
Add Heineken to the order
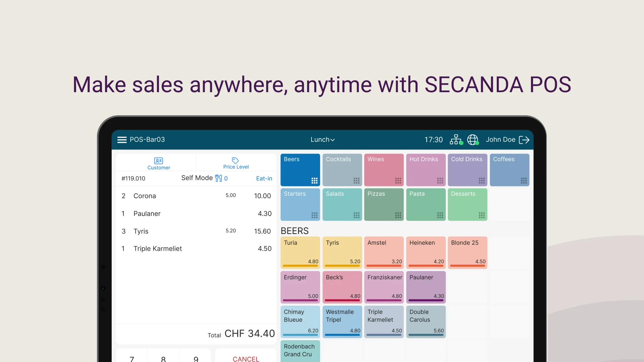(x=425, y=252)
